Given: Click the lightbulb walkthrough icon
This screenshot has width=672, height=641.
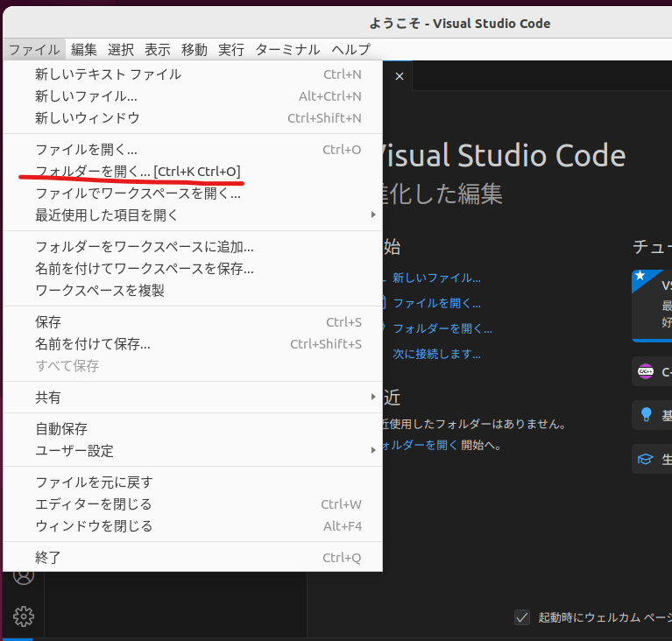Looking at the screenshot, I should pyautogui.click(x=646, y=415).
